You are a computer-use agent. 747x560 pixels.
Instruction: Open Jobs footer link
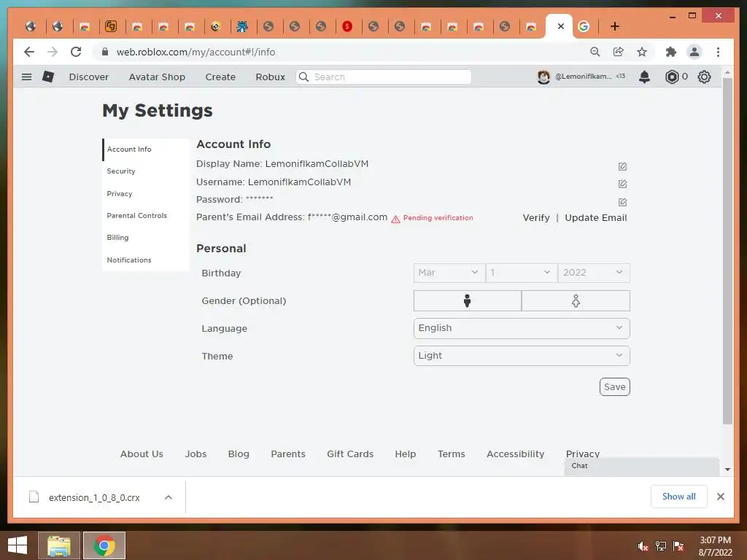tap(196, 454)
